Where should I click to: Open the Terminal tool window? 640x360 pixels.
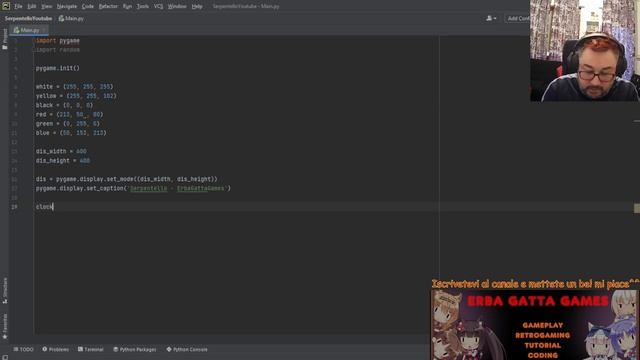[91, 349]
